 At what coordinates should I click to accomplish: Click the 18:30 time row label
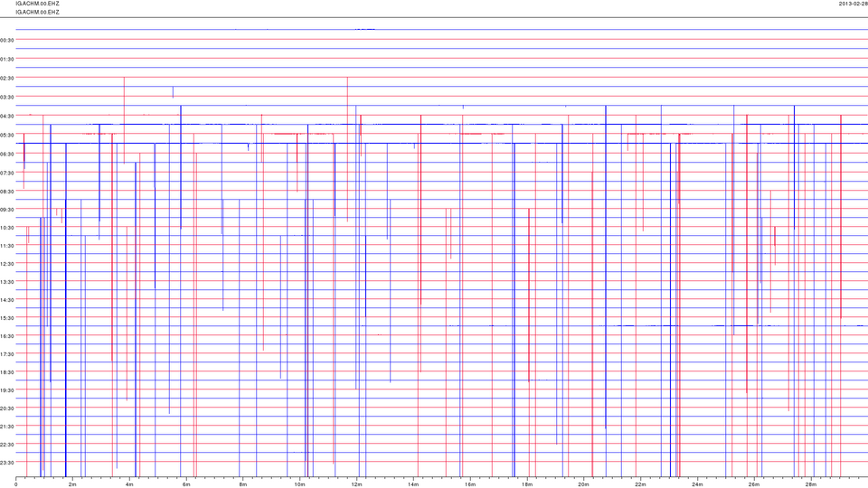click(x=7, y=372)
